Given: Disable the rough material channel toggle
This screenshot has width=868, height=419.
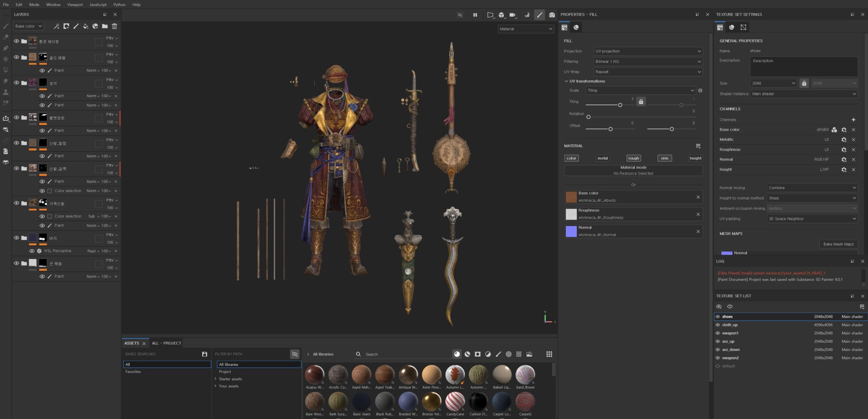Looking at the screenshot, I should click(x=633, y=158).
